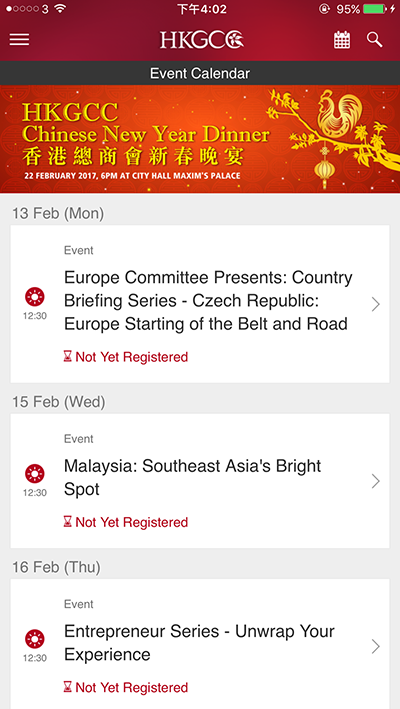Open the calendar view icon
The height and width of the screenshot is (709, 400).
(x=342, y=40)
